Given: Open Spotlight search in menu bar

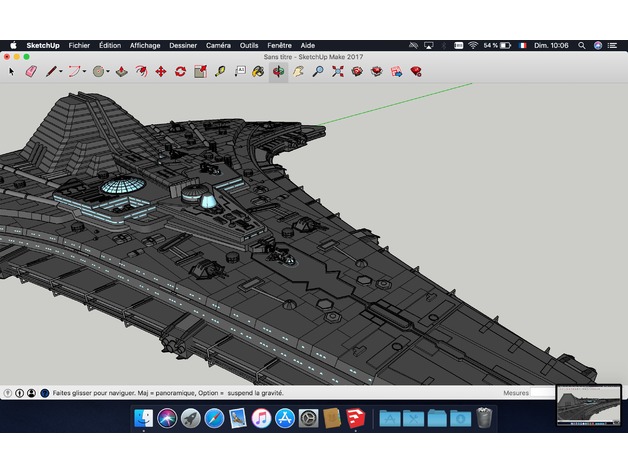Looking at the screenshot, I should pyautogui.click(x=582, y=45).
